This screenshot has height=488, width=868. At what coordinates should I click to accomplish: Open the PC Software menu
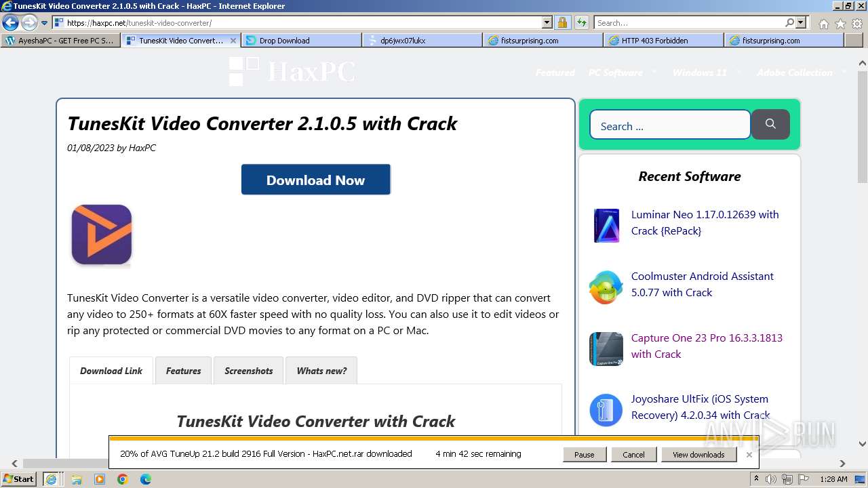pyautogui.click(x=616, y=73)
